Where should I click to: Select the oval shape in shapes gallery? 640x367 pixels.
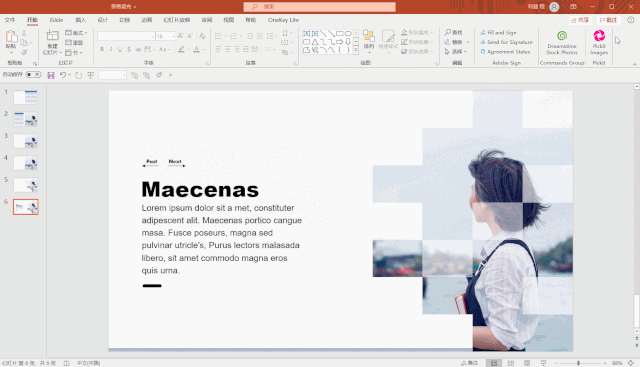tap(348, 33)
